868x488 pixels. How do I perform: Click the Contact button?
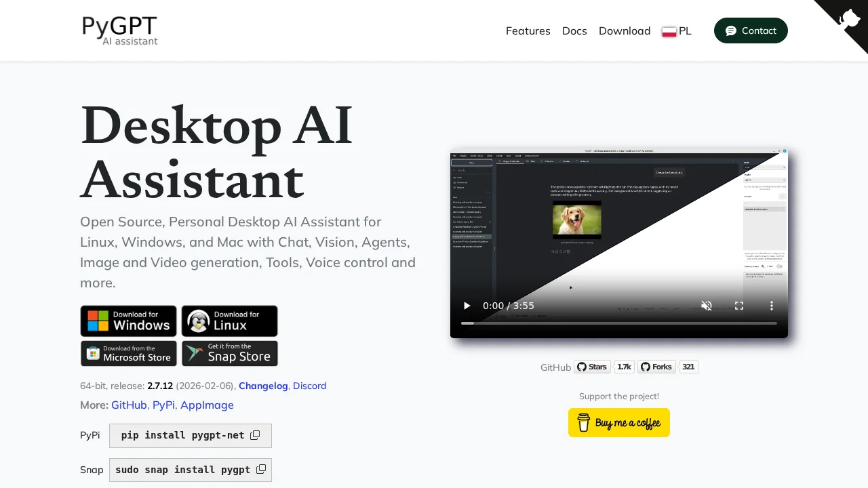[751, 30]
